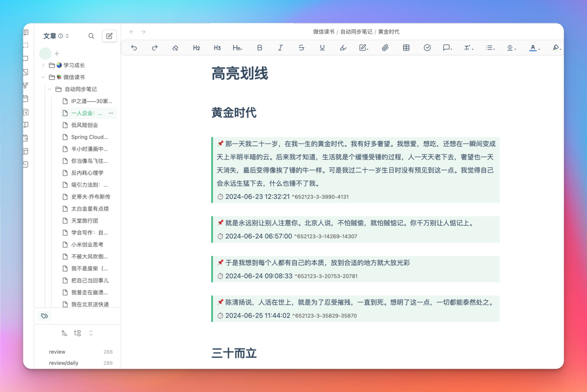Click the redo arrow in the toolbar
Viewport: 587px width, 392px height.
154,48
